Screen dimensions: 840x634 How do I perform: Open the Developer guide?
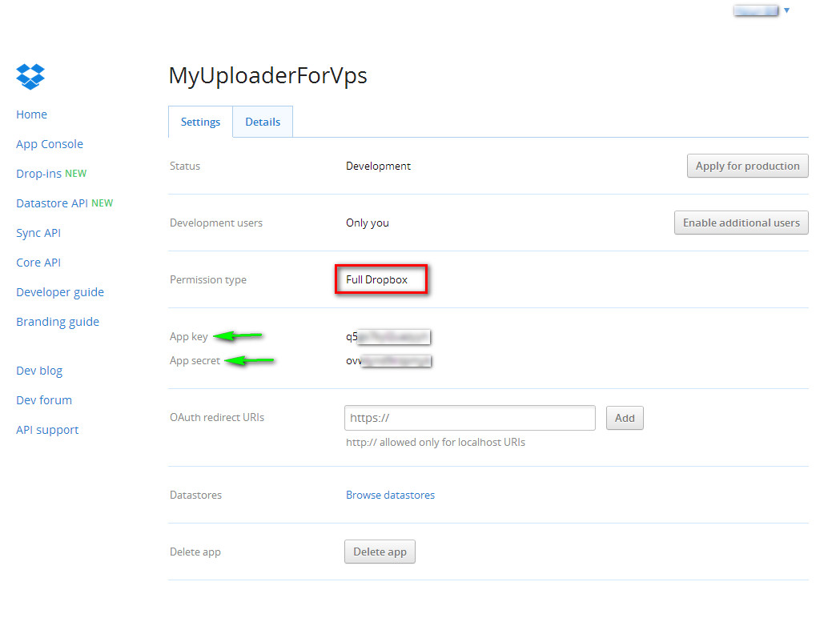pos(60,292)
